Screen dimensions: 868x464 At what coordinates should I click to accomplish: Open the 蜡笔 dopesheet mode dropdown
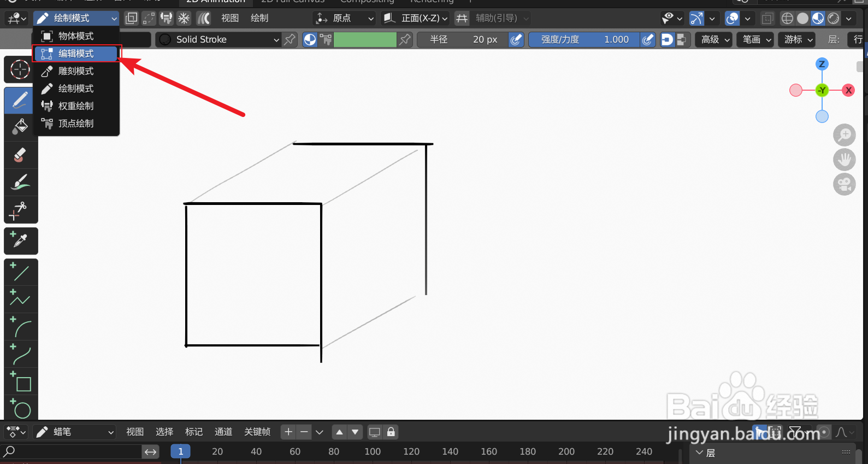[74, 432]
